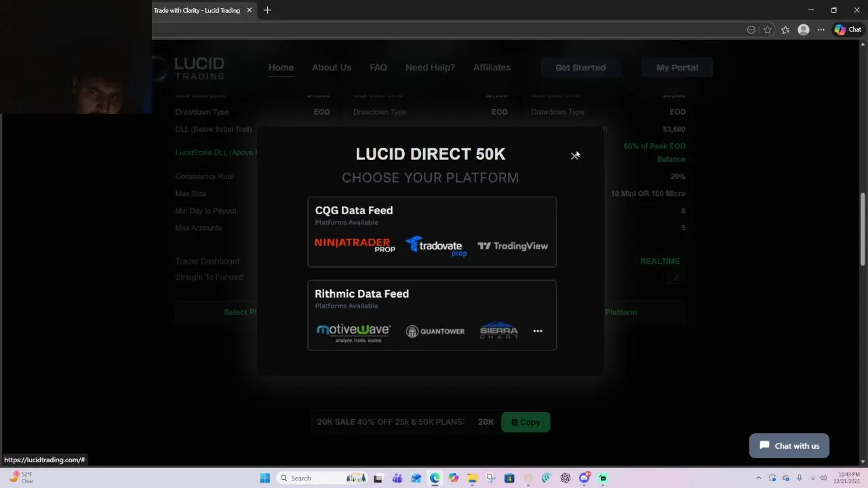
Task: Open a new browser tab
Action: [x=267, y=10]
